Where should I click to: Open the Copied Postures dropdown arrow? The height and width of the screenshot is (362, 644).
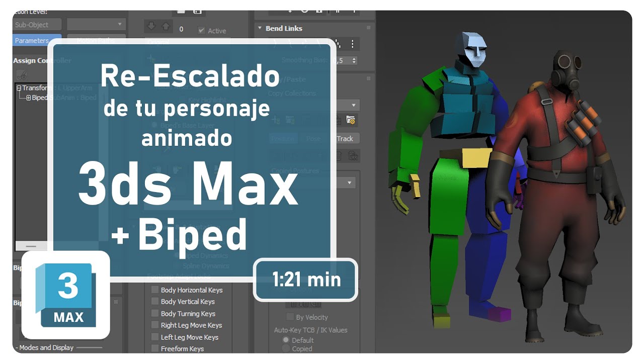point(350,183)
